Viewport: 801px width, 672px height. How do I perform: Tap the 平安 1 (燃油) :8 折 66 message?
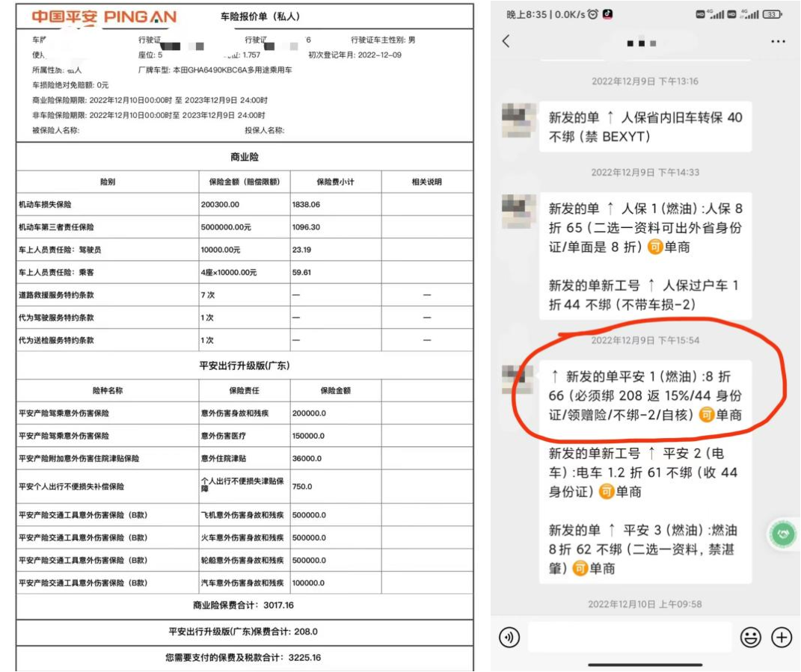click(x=645, y=395)
